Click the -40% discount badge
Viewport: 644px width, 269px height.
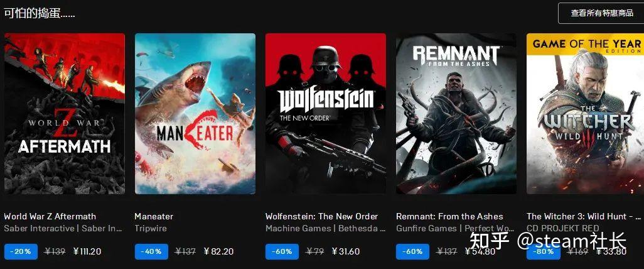coord(151,251)
